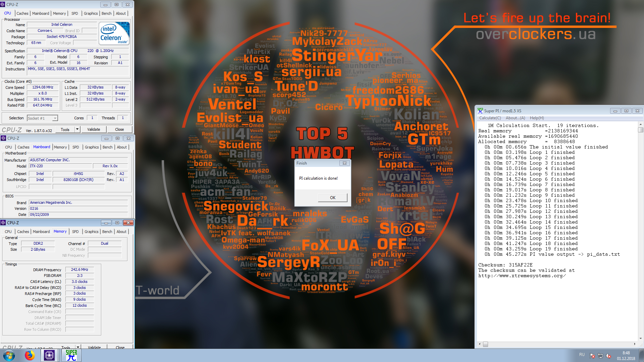Open the Action Center flag tray icon
The image size is (644, 362).
[592, 356]
